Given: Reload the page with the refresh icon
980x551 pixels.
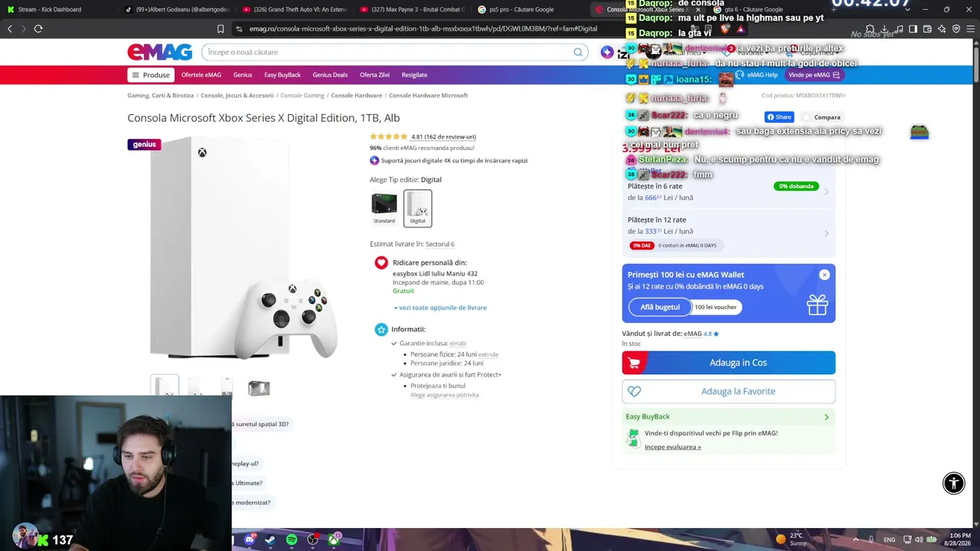Looking at the screenshot, I should pos(38,29).
